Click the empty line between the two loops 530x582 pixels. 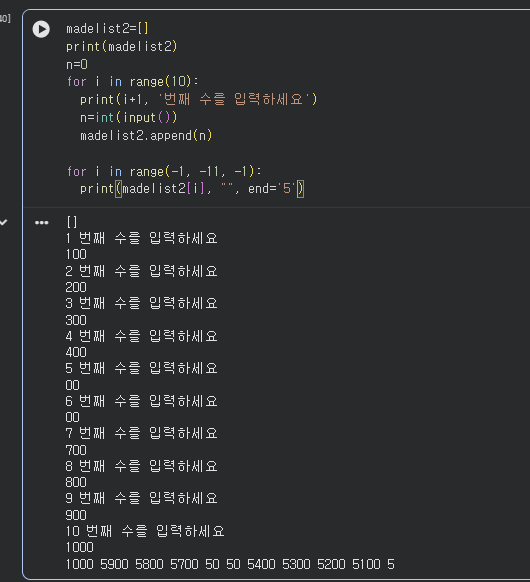tap(186, 153)
